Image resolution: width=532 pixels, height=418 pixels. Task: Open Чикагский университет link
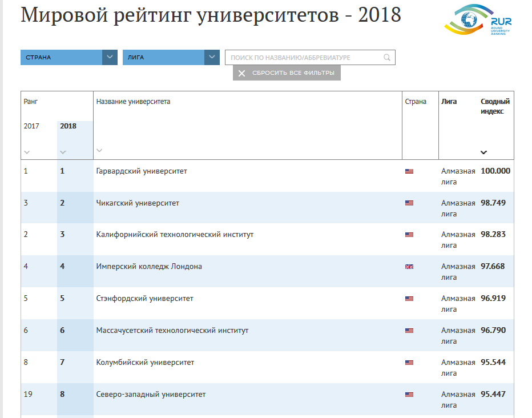pos(138,203)
